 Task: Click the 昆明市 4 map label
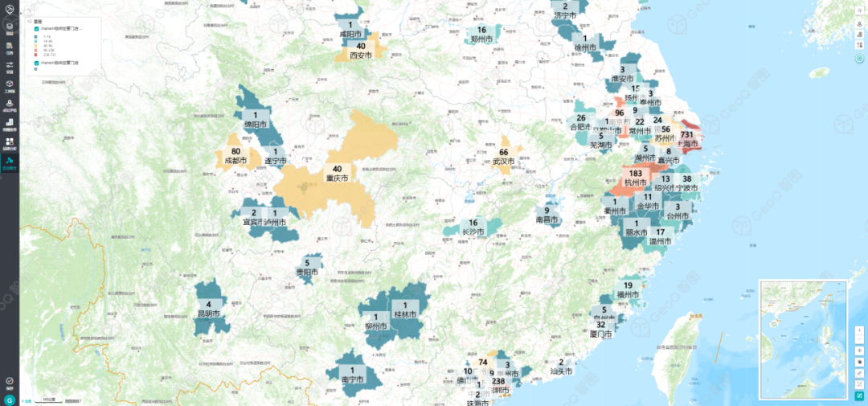(x=209, y=309)
